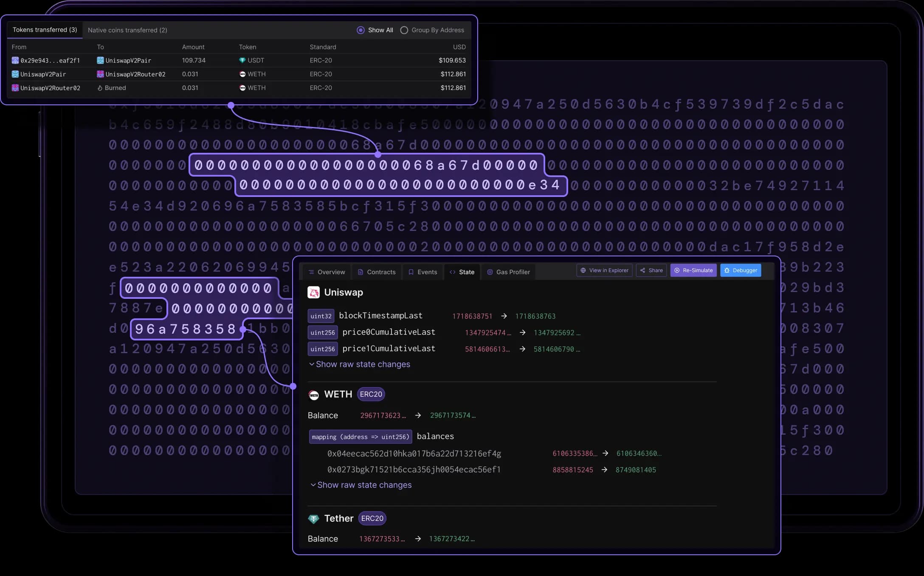This screenshot has height=576, width=924.
Task: Open the Contracts tab
Action: 377,272
